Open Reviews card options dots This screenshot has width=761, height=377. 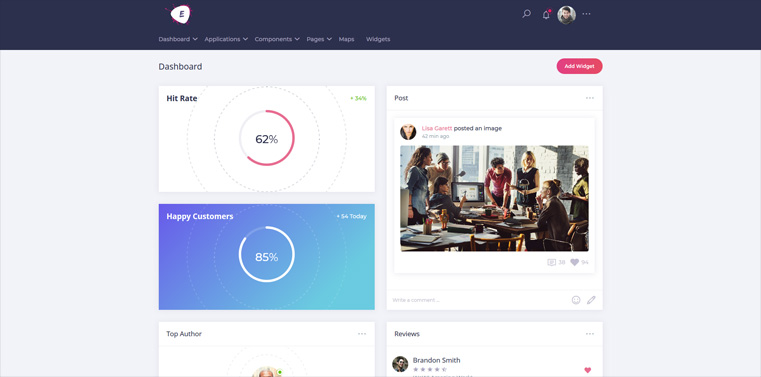590,334
